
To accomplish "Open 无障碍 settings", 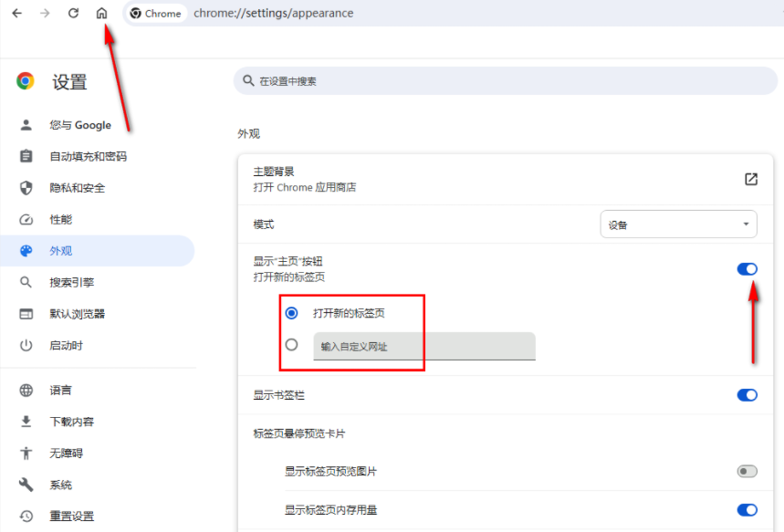I will click(x=98, y=453).
